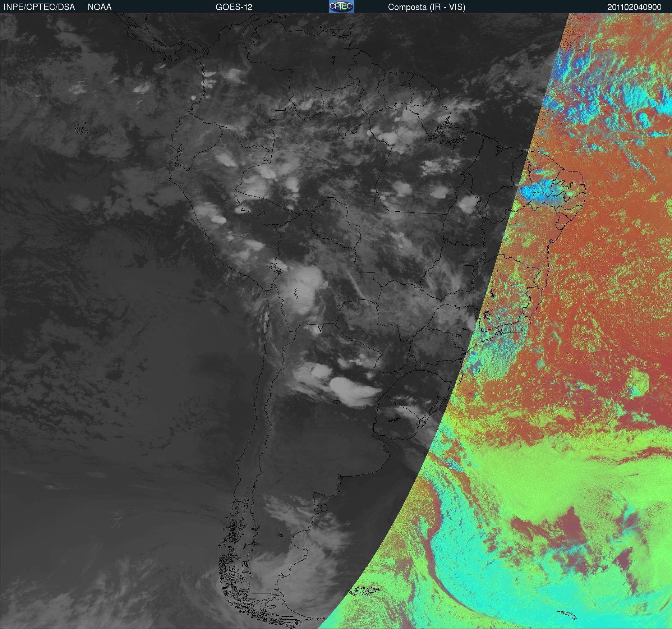This screenshot has width=672, height=629.
Task: Select the INPE/CPTEC/DSA header text
Action: tap(39, 7)
